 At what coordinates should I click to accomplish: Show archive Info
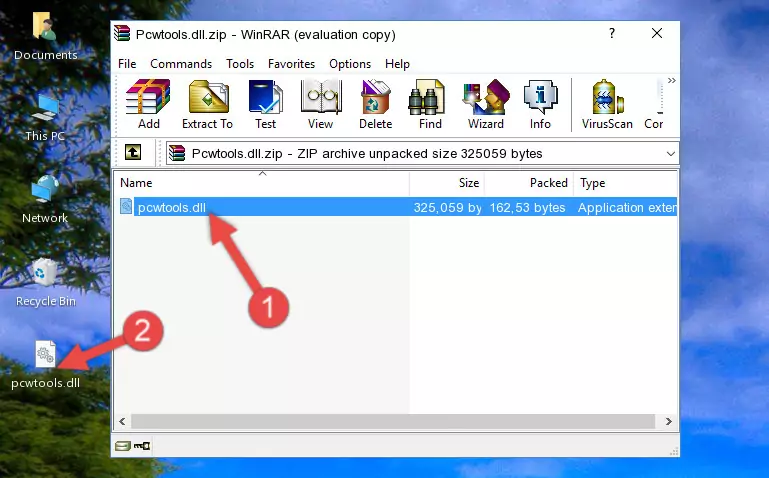pos(540,104)
